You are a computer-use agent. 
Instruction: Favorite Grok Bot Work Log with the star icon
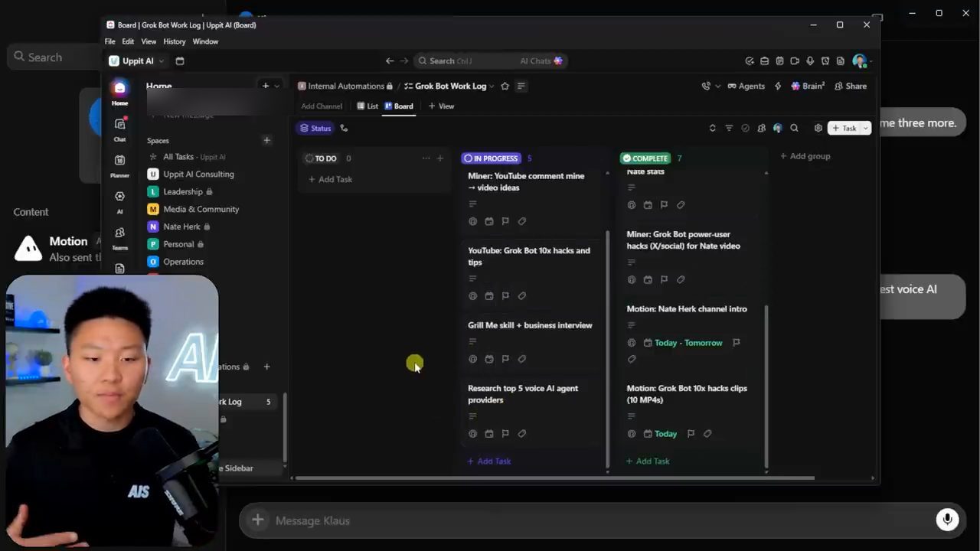(505, 86)
